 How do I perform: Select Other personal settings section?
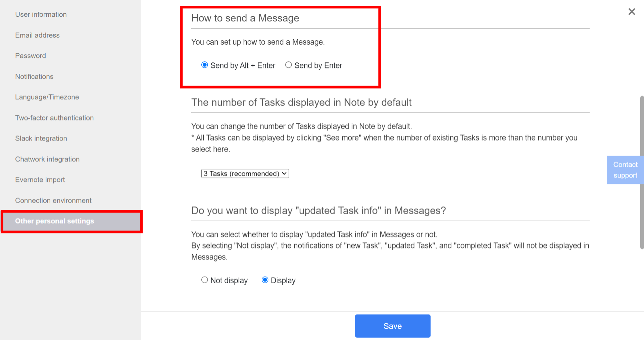coord(55,221)
